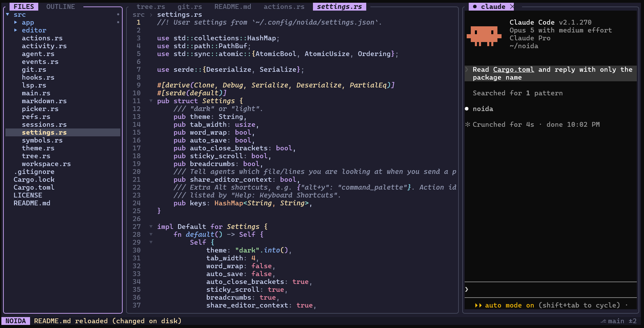Image resolution: width=644 pixels, height=328 pixels.
Task: Open main.rs in file tree
Action: 36,93
